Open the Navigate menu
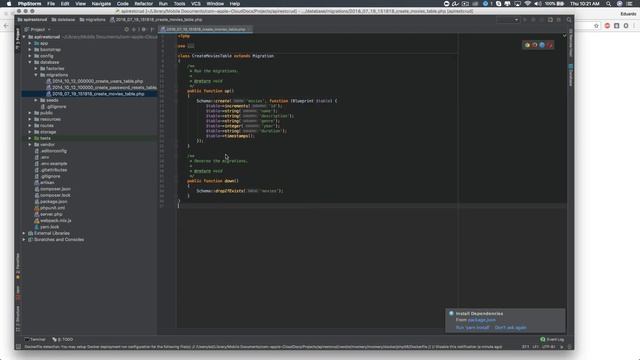This screenshot has width=640, height=360. pos(101,4)
